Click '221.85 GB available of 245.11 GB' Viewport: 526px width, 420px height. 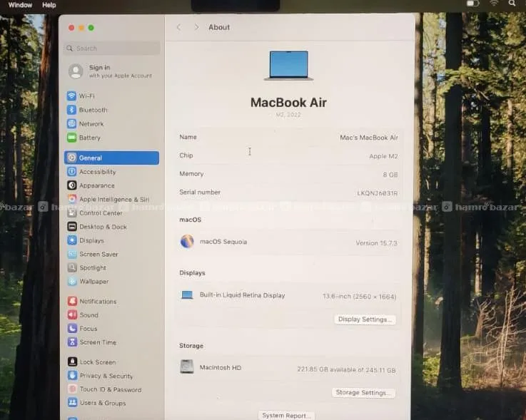[346, 369]
